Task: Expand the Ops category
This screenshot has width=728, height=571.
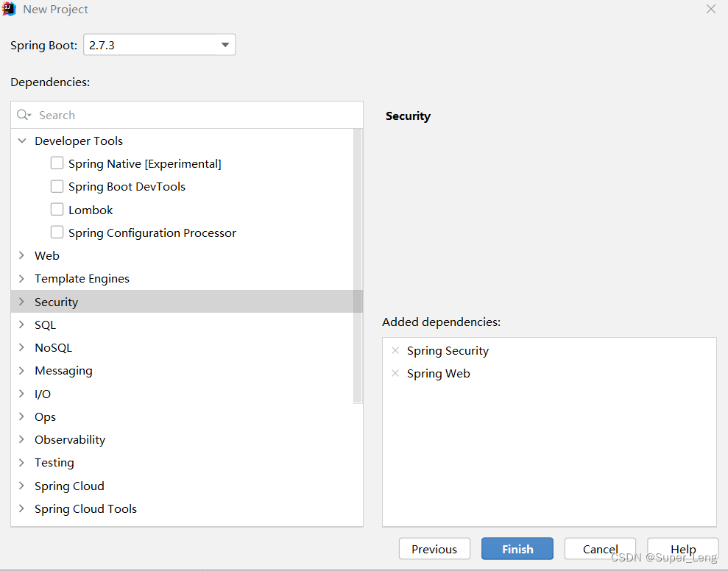Action: tap(22, 416)
